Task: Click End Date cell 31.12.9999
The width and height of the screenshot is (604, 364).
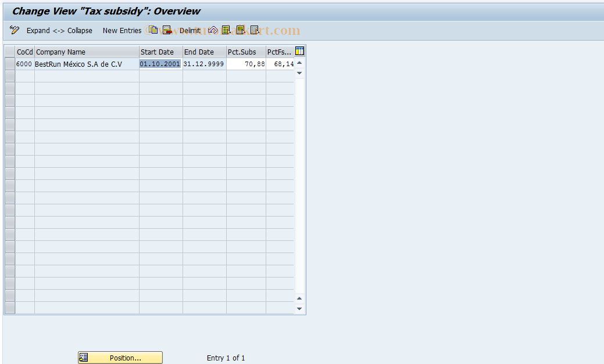Action: [204, 64]
